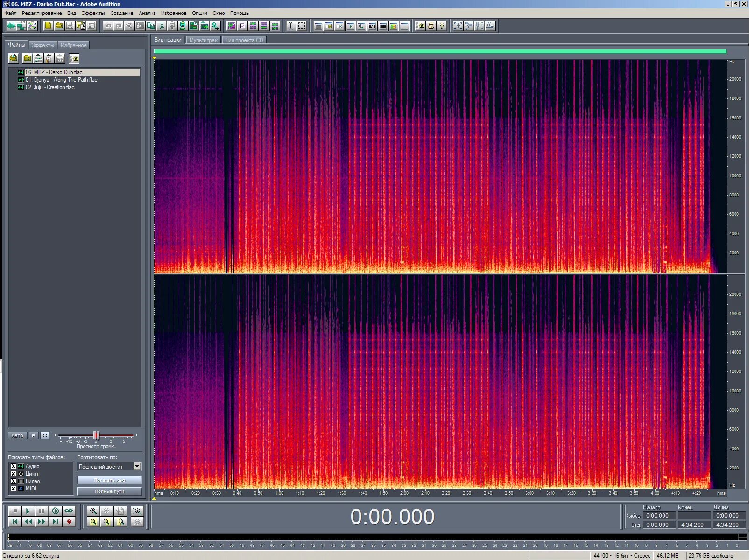Open the Файл menu
Image resolution: width=749 pixels, height=560 pixels.
10,13
